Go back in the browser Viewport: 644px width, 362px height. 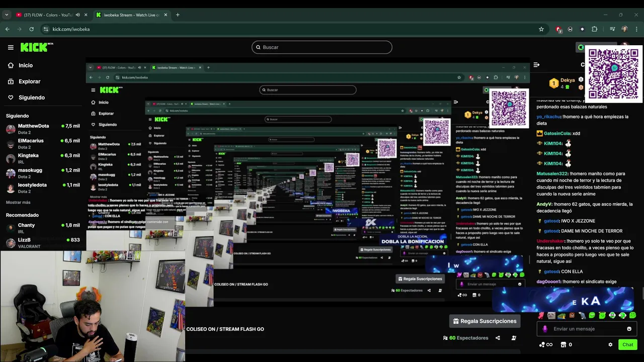(x=8, y=29)
